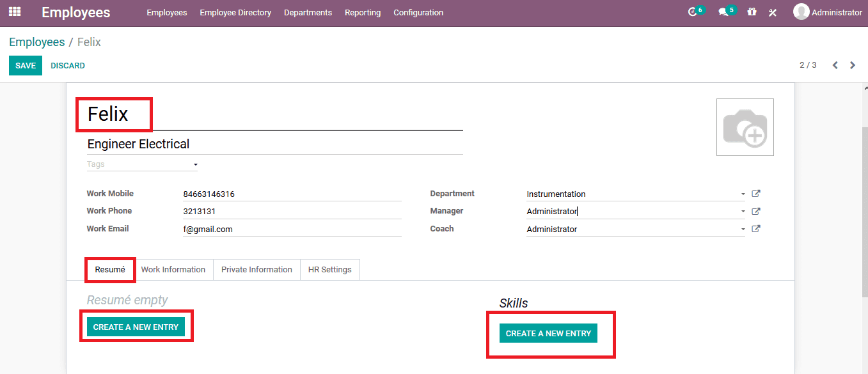This screenshot has width=868, height=374.
Task: Go to the next employee record
Action: point(853,65)
